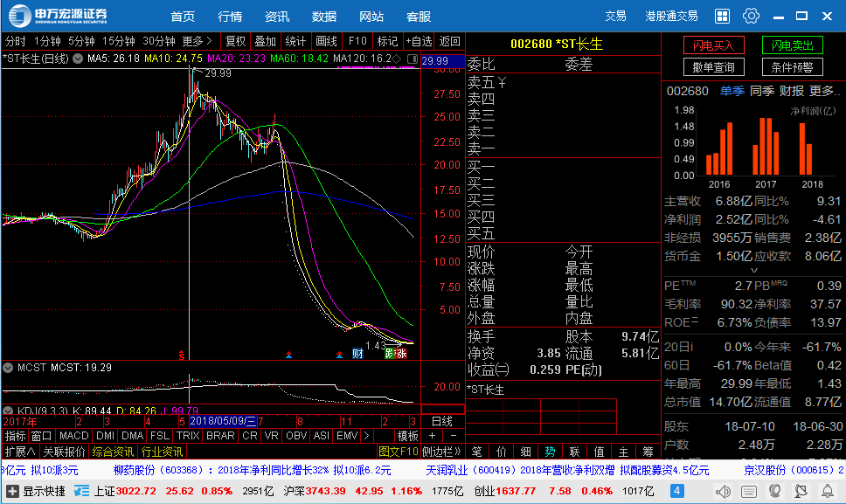Open the keyboard icon in status bar
The width and height of the screenshot is (846, 504).
[x=749, y=491]
